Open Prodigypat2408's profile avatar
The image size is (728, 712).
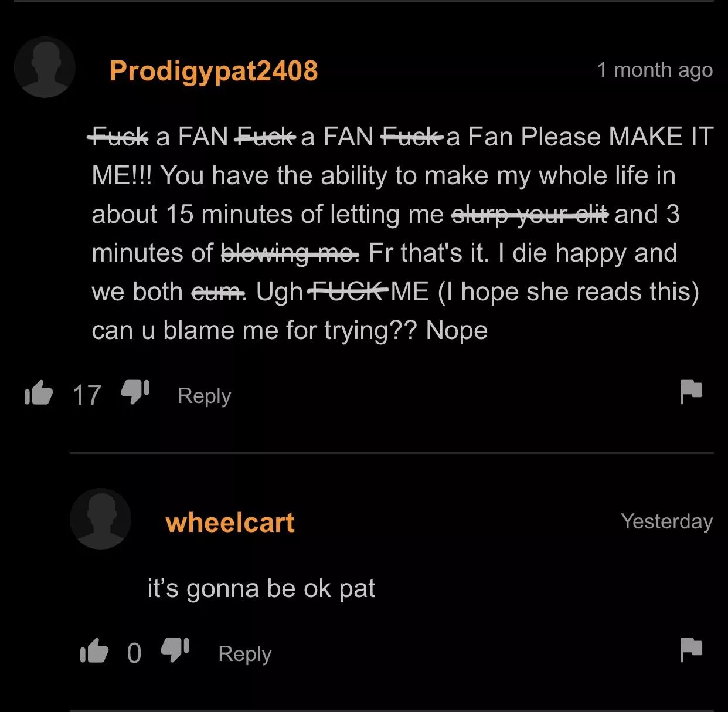[45, 67]
